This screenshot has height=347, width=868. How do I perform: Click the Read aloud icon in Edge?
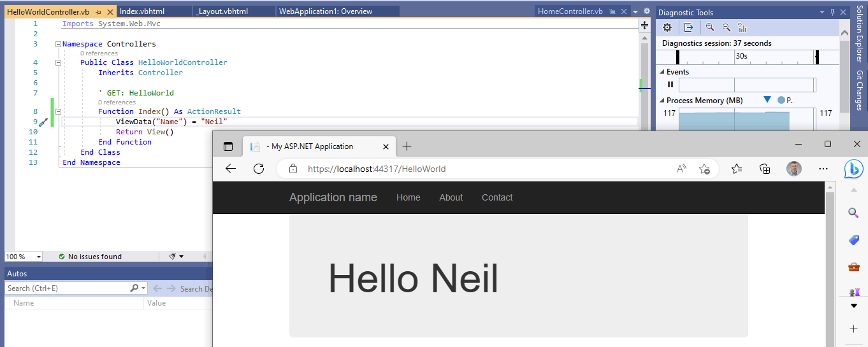[681, 169]
